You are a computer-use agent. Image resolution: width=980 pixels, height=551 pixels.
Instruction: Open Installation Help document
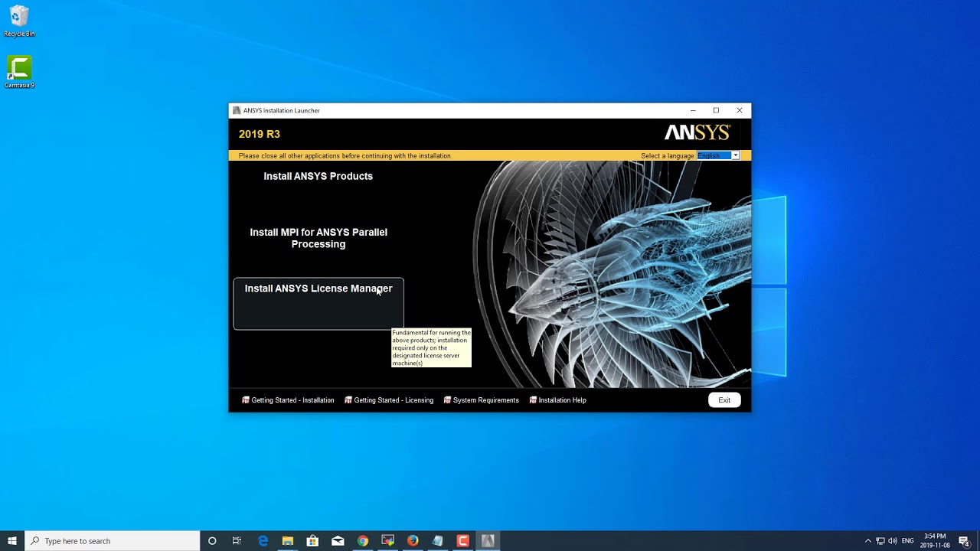pos(562,400)
